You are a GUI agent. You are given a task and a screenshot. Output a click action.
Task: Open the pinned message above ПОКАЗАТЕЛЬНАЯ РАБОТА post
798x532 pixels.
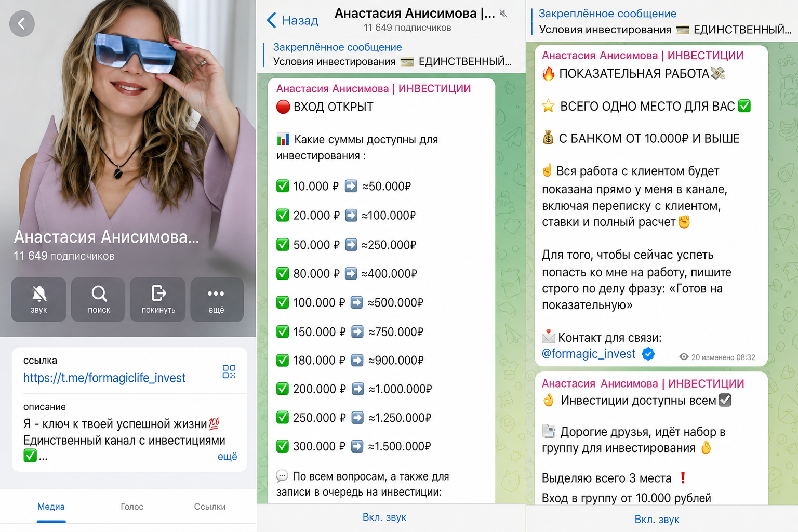pos(662,21)
